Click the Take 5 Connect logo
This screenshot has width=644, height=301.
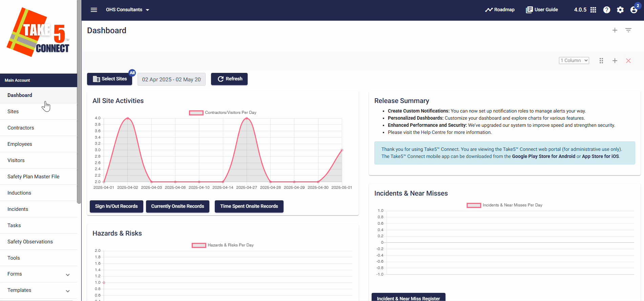tap(38, 32)
